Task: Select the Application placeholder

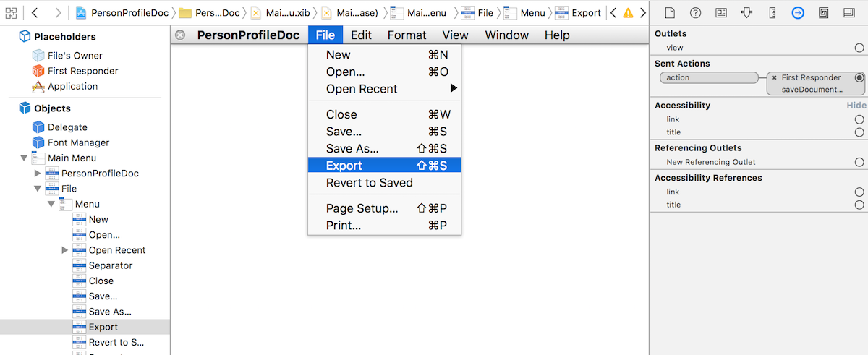Action: pyautogui.click(x=65, y=86)
